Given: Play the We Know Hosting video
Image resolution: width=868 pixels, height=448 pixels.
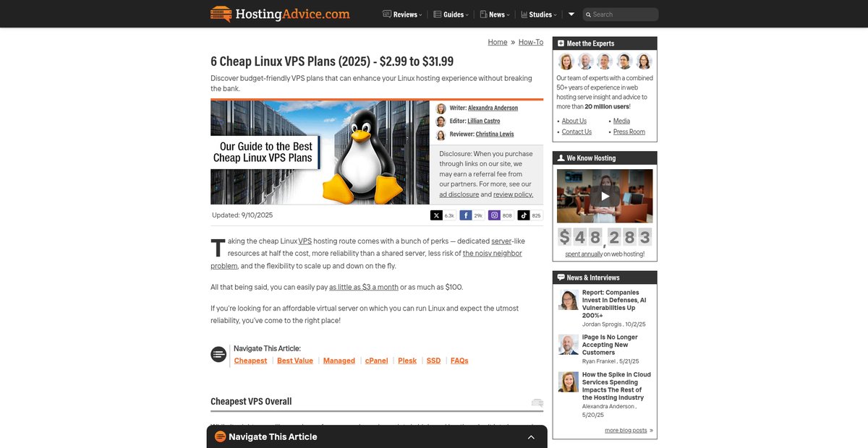Looking at the screenshot, I should click(605, 196).
